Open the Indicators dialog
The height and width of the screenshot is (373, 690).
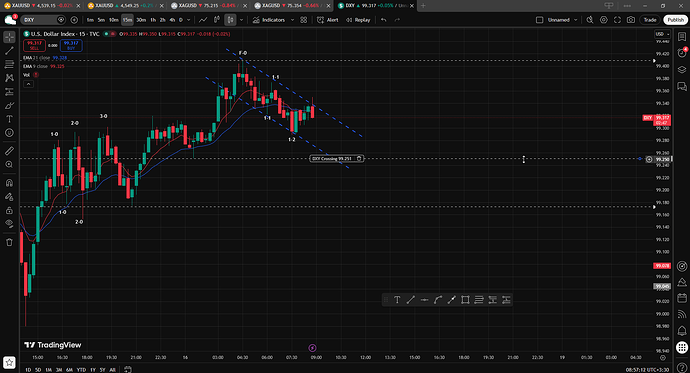click(x=269, y=20)
